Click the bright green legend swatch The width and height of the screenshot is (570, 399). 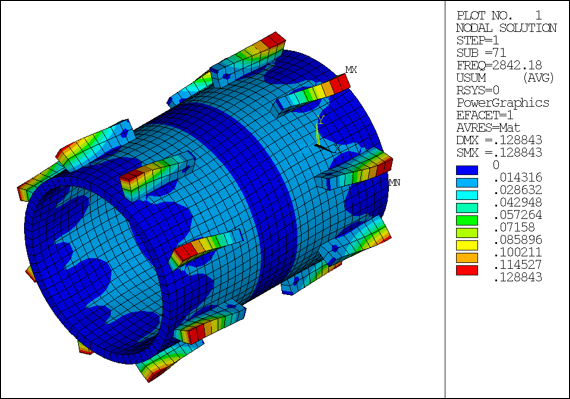pyautogui.click(x=467, y=220)
